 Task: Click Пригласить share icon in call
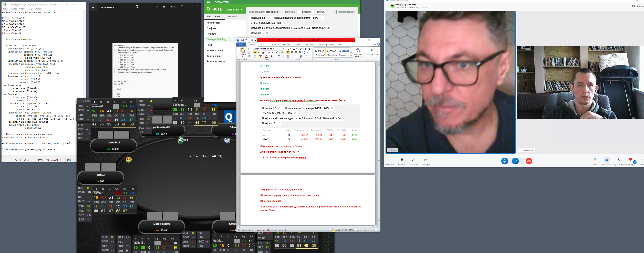[390, 160]
